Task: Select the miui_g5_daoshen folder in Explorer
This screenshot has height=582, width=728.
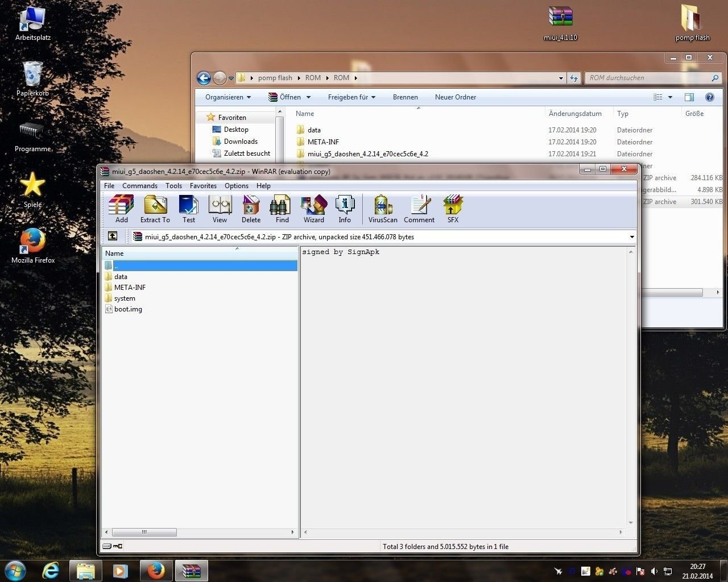Action: 362,154
